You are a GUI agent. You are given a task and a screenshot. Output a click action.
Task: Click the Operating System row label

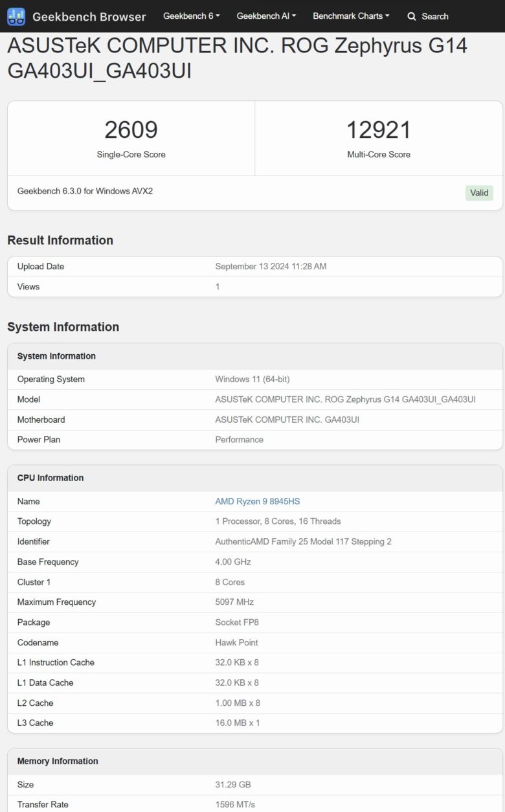51,379
